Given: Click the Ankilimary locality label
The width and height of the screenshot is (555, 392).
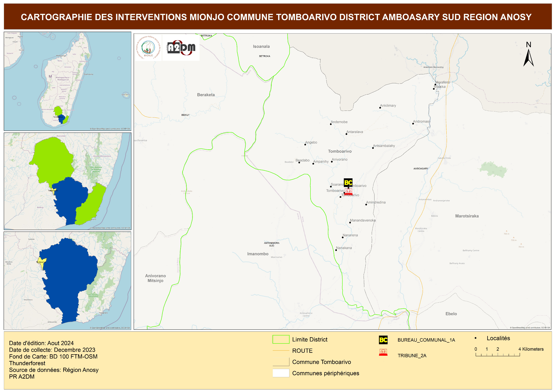Looking at the screenshot, I should click(388, 106).
